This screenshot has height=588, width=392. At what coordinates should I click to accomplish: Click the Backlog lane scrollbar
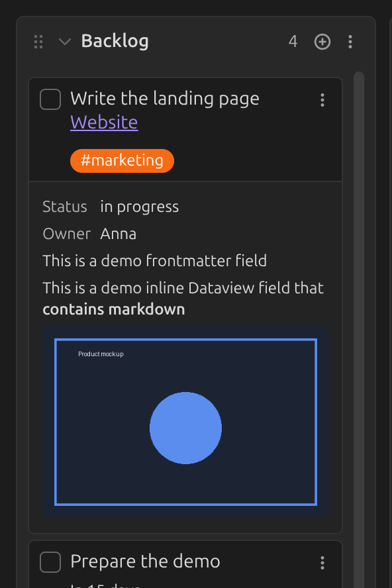tap(359, 330)
